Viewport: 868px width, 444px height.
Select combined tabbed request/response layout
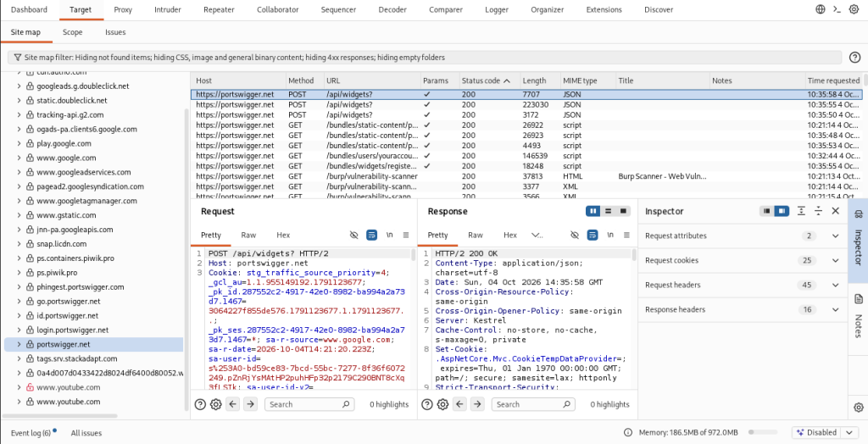(x=623, y=211)
